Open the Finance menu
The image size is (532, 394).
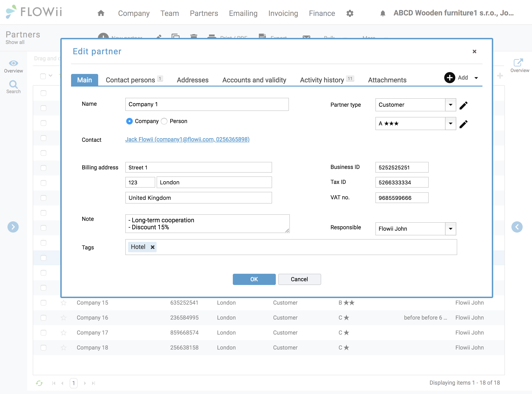[x=322, y=13]
